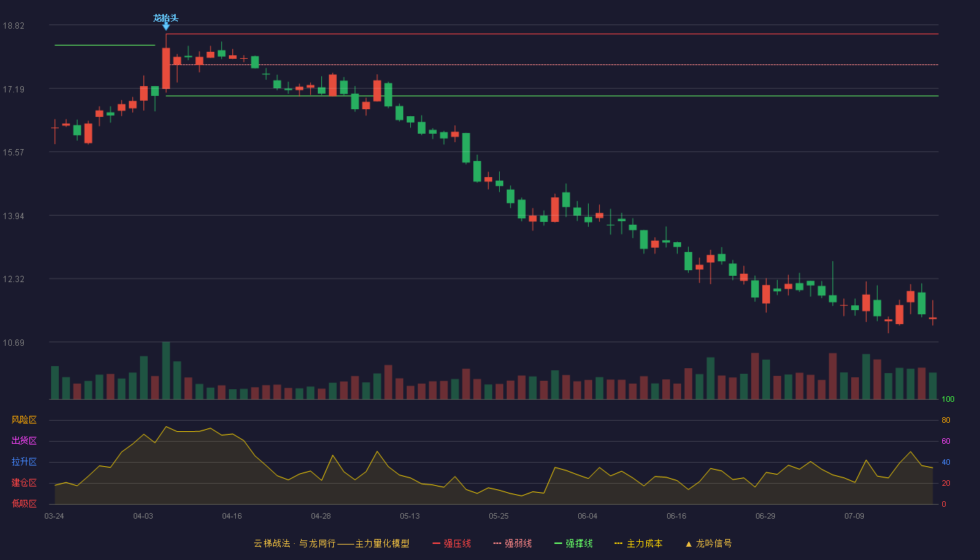
Task: Select the 建仓区 zone label
Action: tap(24, 483)
